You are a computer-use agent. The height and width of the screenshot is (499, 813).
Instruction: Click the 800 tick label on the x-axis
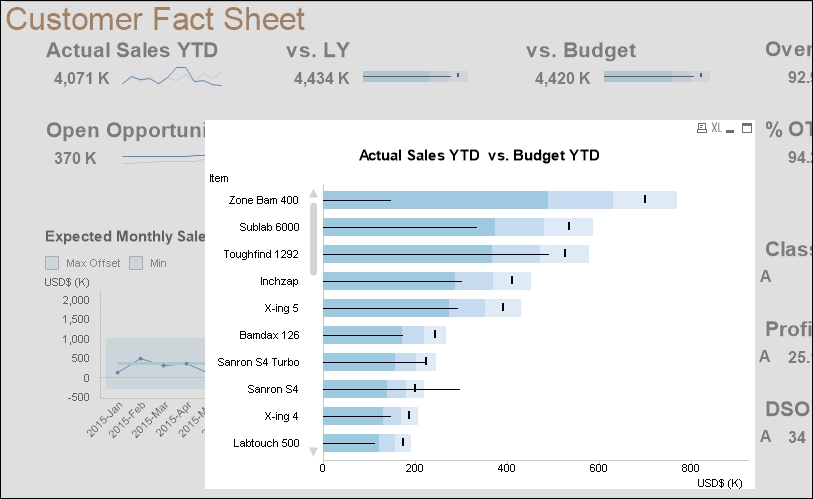tap(690, 468)
